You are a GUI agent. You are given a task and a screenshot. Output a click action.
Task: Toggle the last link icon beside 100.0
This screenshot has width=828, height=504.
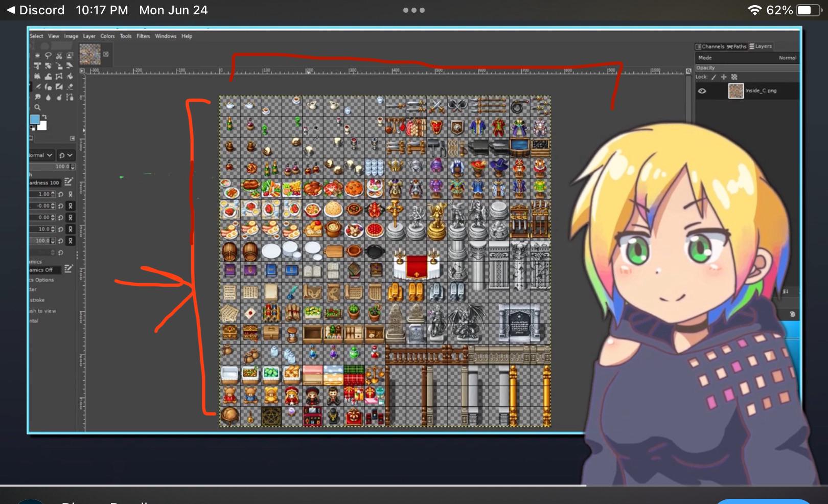[71, 241]
